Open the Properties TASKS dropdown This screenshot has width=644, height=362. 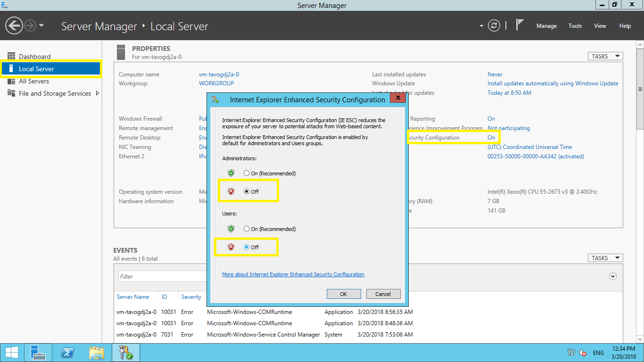click(605, 56)
